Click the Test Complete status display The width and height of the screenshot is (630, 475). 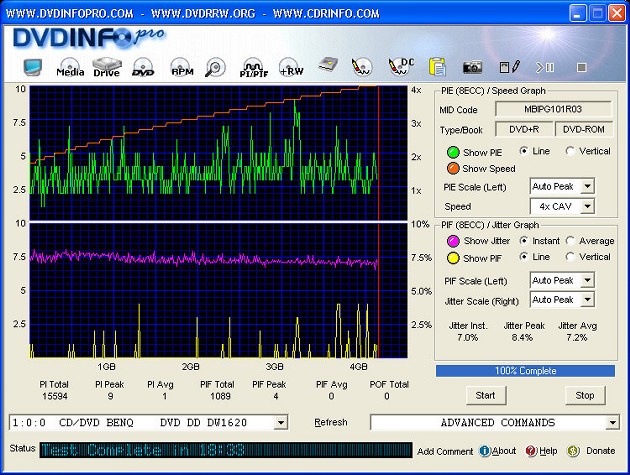(226, 450)
